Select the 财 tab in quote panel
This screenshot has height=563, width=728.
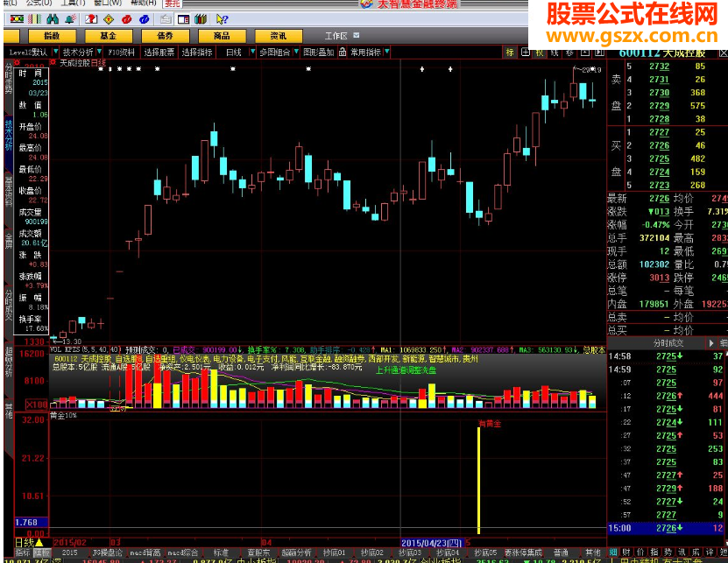pyautogui.click(x=626, y=552)
